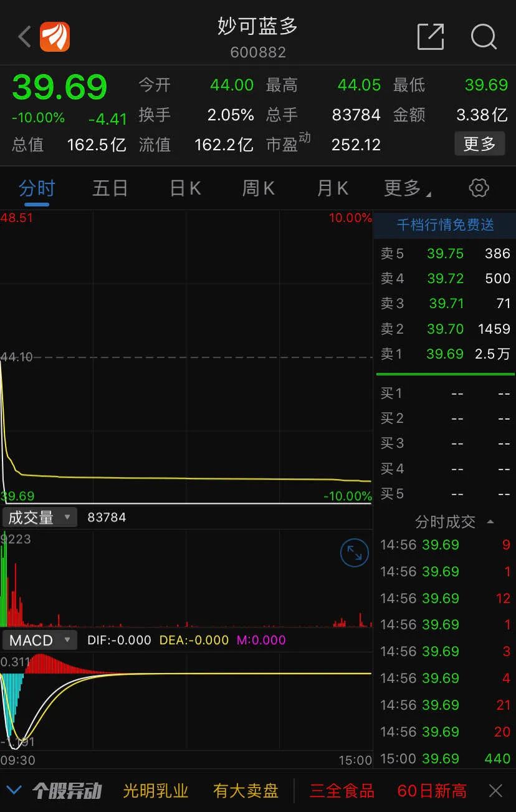Tap the 流值 162.2亿 value
The width and height of the screenshot is (516, 812).
point(224,145)
